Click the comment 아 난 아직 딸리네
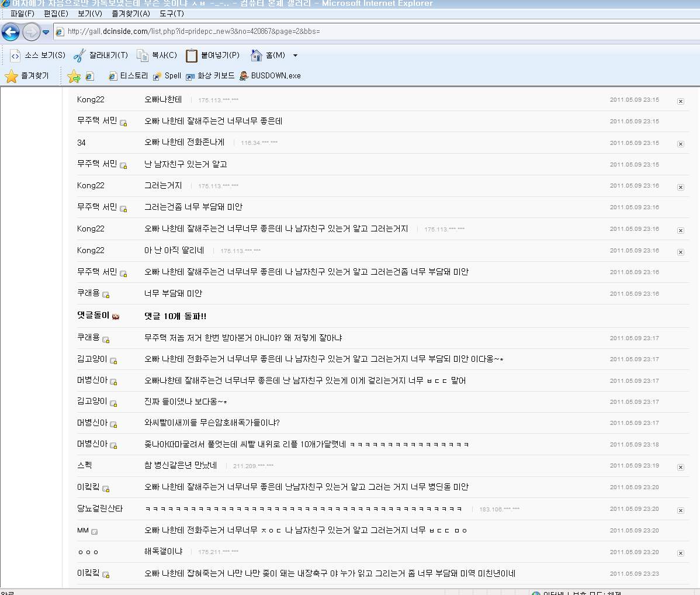 coord(174,250)
